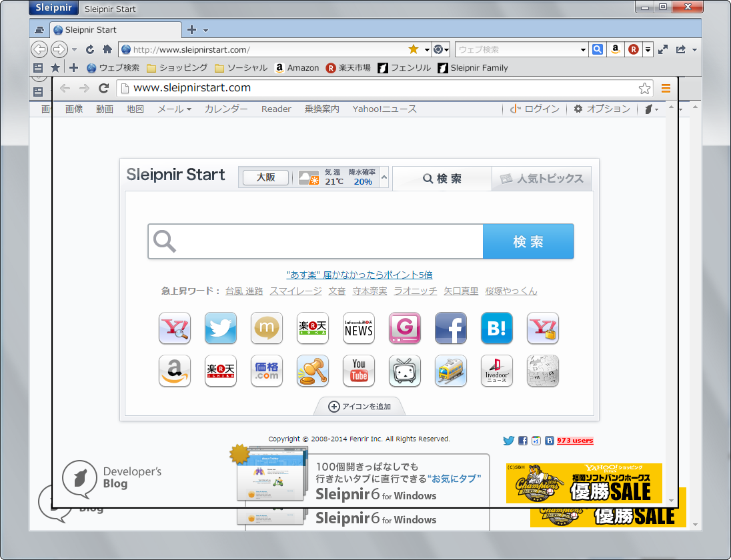Image resolution: width=731 pixels, height=560 pixels.
Task: Click the Sleipnir home toolbar icon
Action: click(x=107, y=49)
